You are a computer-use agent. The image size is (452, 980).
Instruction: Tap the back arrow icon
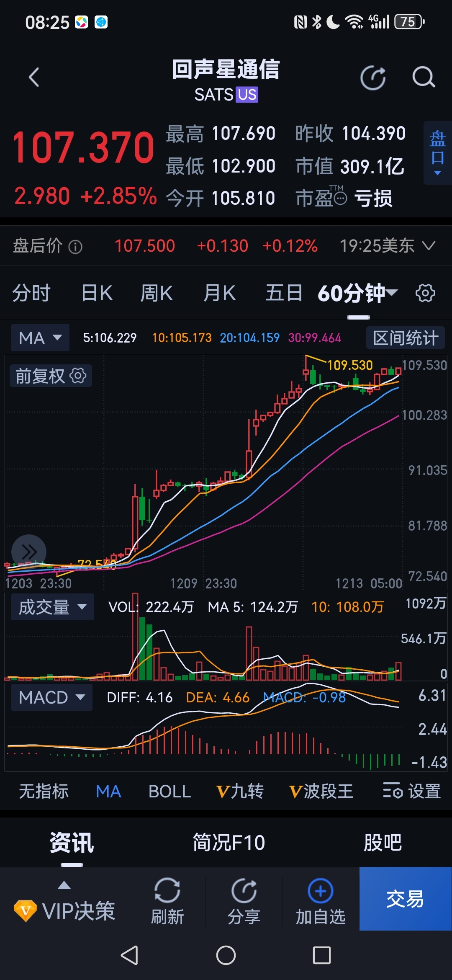click(34, 77)
